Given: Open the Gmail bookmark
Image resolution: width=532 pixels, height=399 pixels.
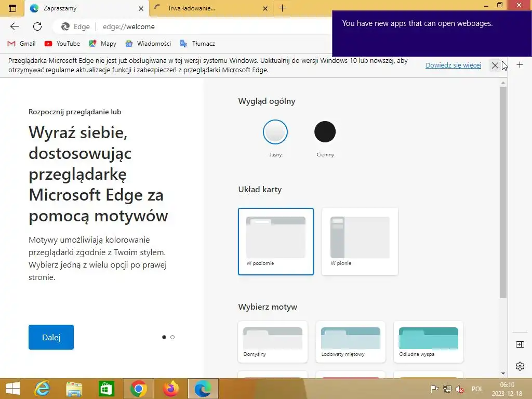Looking at the screenshot, I should coord(21,44).
